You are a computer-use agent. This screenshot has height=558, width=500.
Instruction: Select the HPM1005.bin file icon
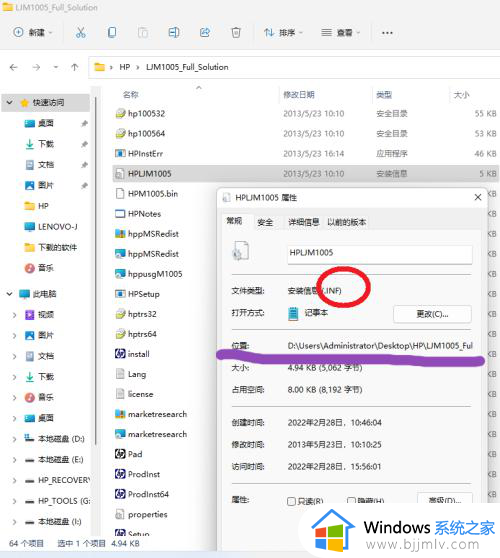click(x=120, y=194)
